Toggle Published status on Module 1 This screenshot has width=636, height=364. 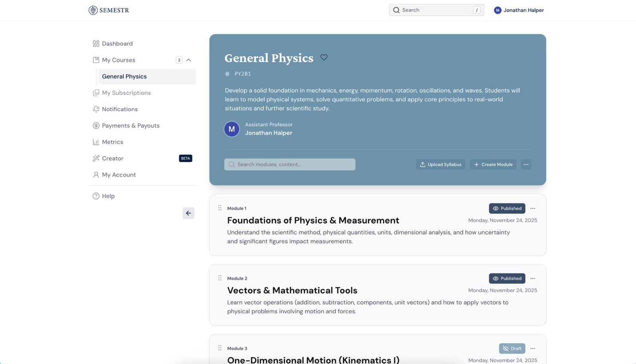pos(507,208)
